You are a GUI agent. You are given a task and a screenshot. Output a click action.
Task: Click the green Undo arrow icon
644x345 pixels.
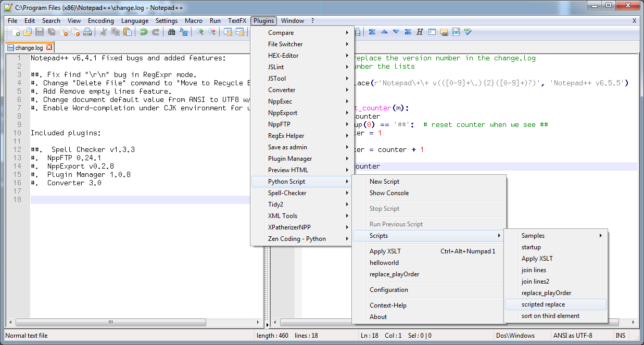[x=144, y=32]
